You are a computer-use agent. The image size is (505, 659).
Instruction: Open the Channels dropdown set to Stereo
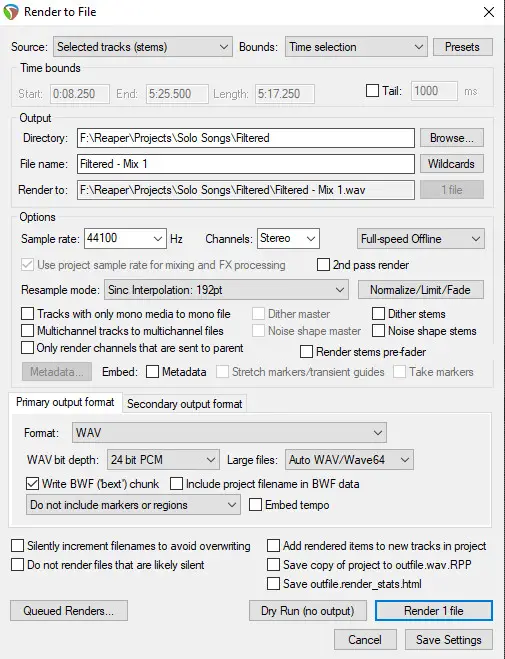[288, 239]
